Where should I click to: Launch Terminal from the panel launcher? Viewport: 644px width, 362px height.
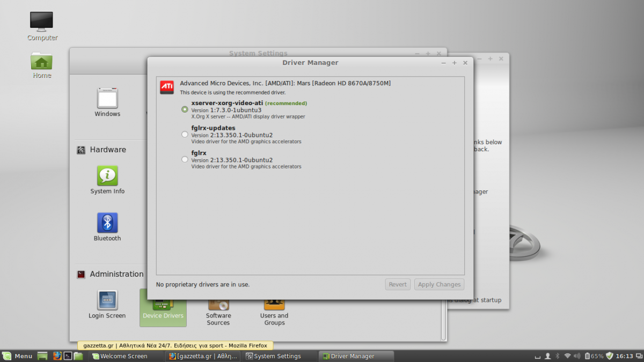point(68,356)
